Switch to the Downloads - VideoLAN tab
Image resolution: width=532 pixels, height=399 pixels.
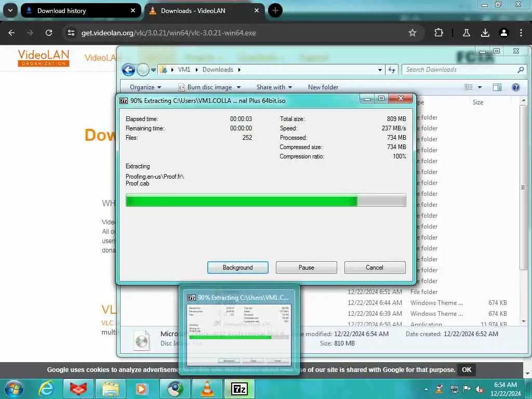[x=205, y=11]
